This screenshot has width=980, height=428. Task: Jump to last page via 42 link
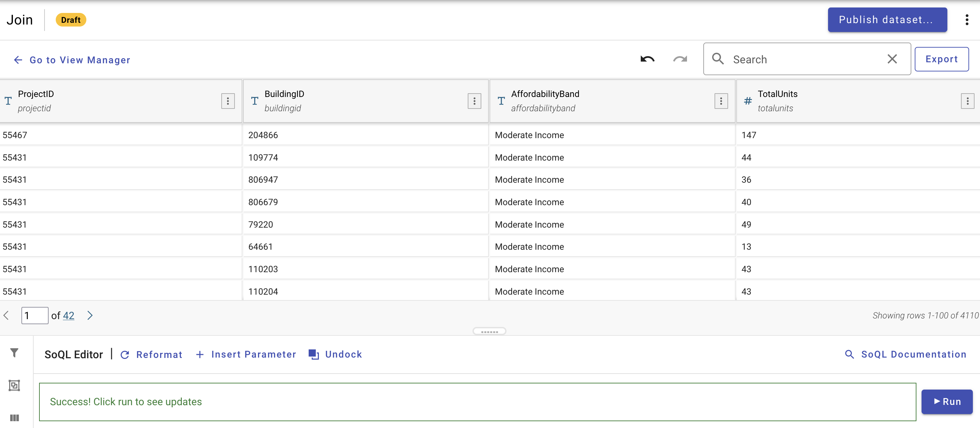(68, 316)
